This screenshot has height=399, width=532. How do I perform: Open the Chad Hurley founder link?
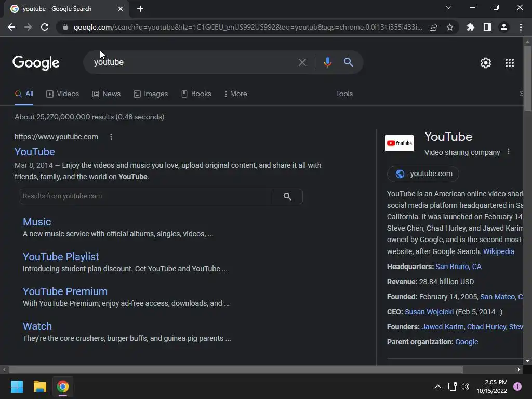tap(486, 327)
